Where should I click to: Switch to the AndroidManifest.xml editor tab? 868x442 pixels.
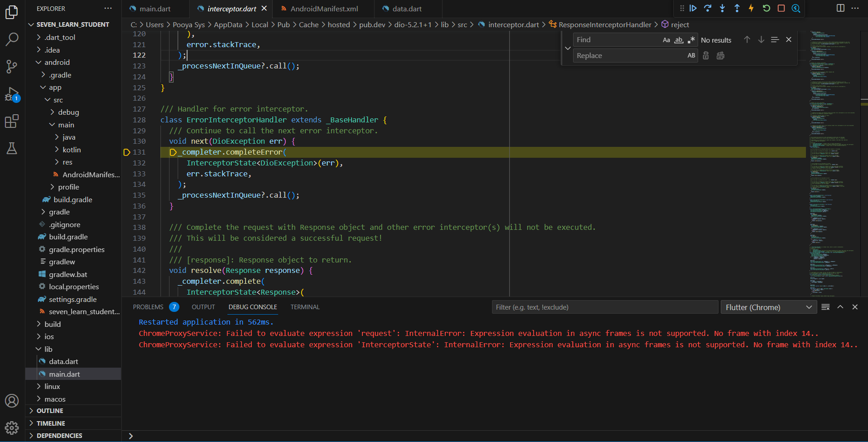click(324, 9)
